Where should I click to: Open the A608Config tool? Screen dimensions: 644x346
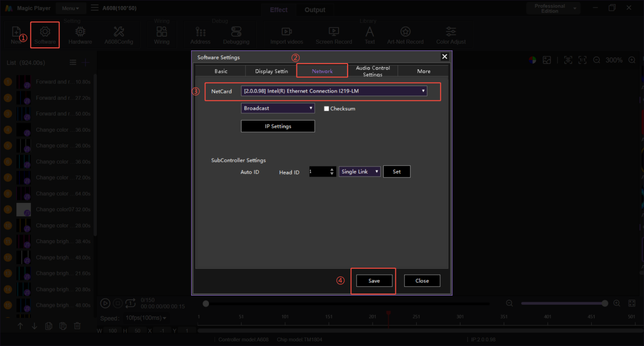click(x=119, y=35)
